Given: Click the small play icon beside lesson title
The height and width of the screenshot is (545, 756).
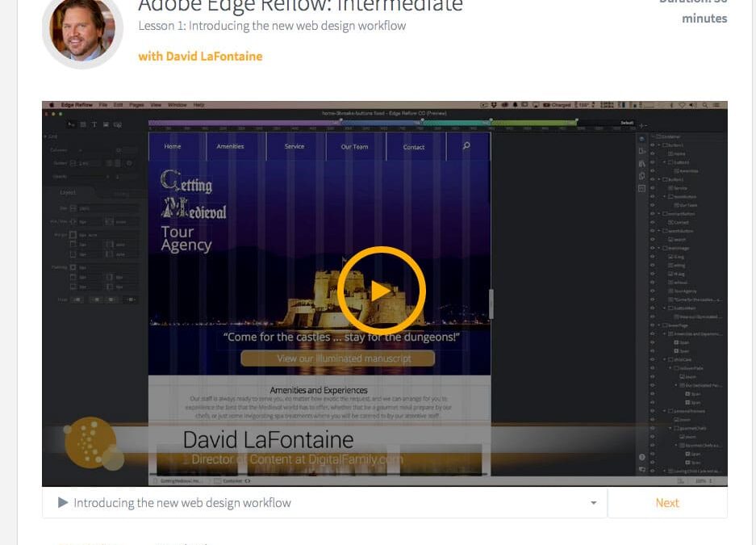Looking at the screenshot, I should (x=63, y=503).
